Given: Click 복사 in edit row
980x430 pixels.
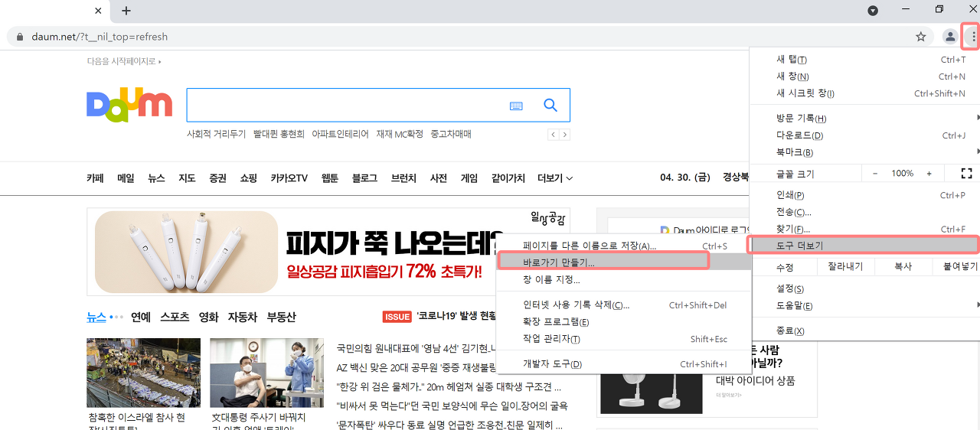Looking at the screenshot, I should 903,267.
